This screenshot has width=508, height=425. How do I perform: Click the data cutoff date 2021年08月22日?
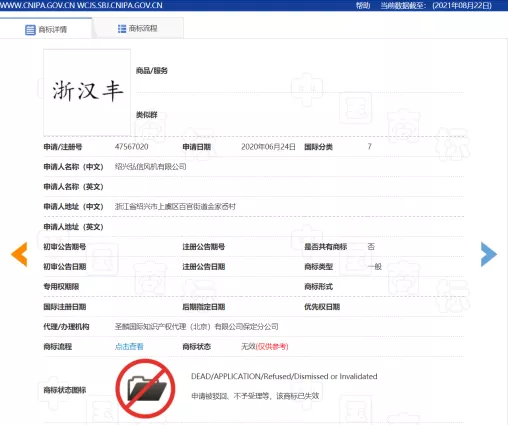(462, 5)
